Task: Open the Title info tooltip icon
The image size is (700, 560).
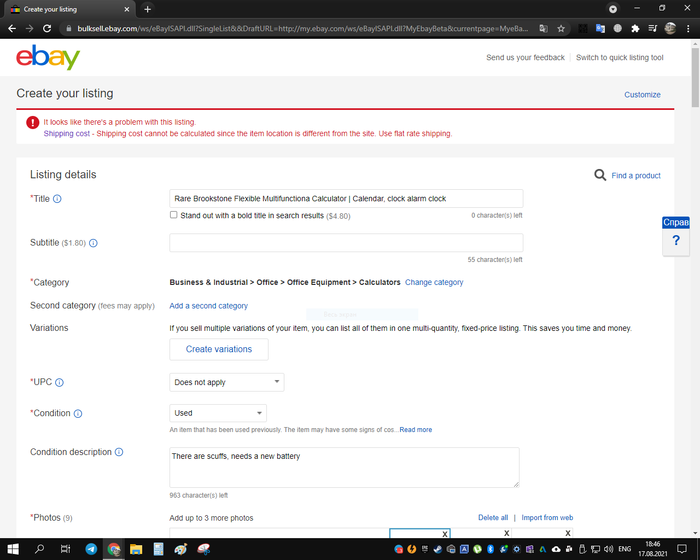Action: (x=57, y=199)
